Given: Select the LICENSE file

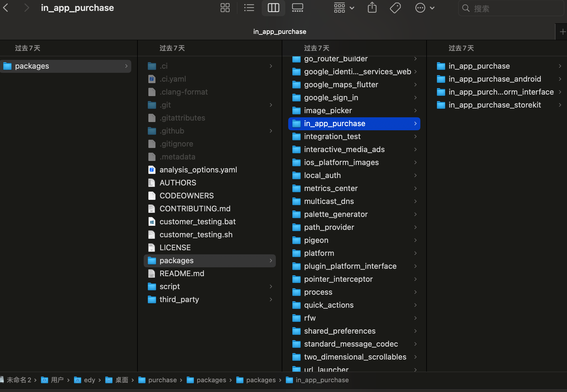Looking at the screenshot, I should click(x=210, y=248).
